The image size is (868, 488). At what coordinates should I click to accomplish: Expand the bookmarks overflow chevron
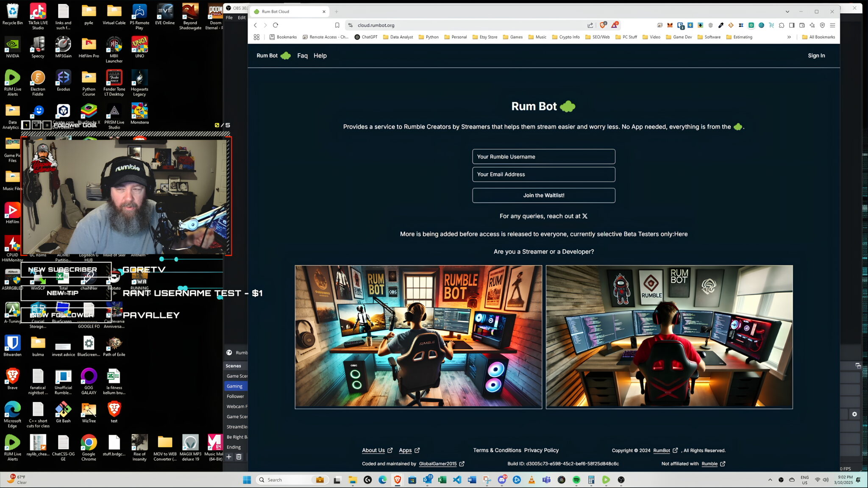(x=789, y=37)
